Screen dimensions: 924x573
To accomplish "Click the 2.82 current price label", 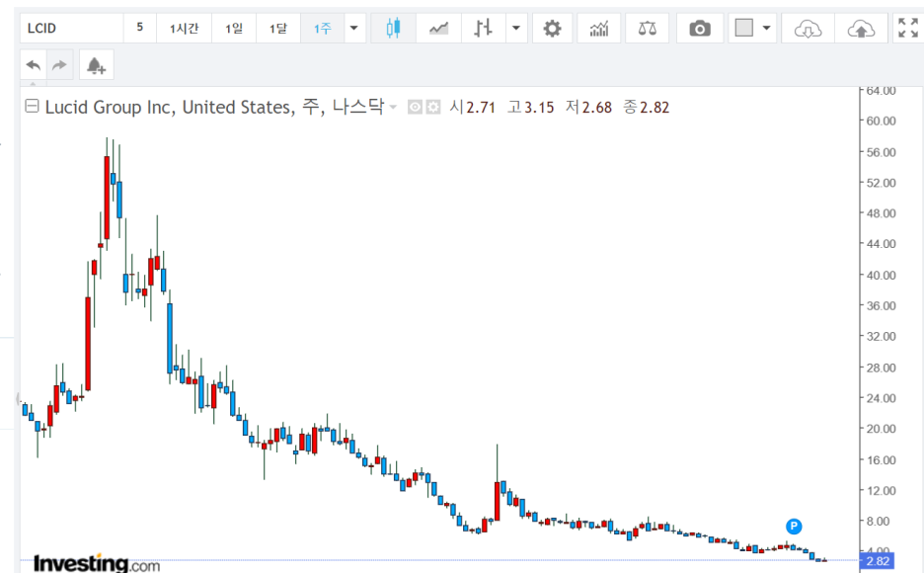I will click(x=878, y=561).
